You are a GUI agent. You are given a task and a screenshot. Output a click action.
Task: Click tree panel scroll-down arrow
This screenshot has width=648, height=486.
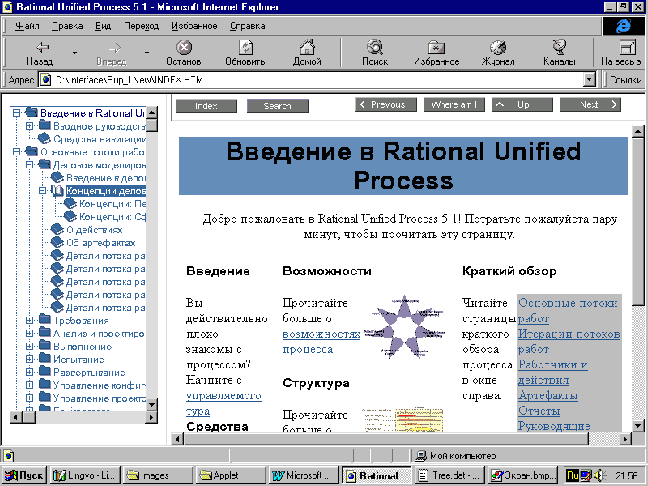click(152, 405)
